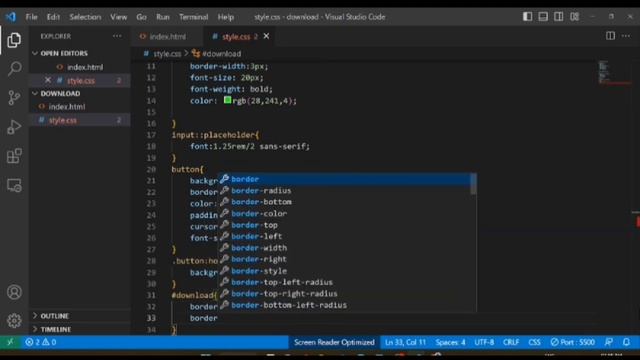Select the highlighted border suggestion
This screenshot has width=640, height=360.
(344, 179)
